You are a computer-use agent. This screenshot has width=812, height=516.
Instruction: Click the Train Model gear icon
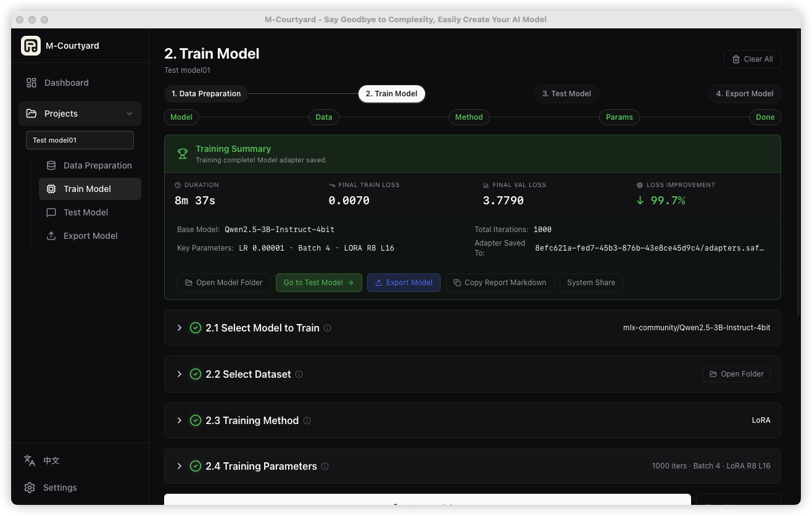(51, 189)
